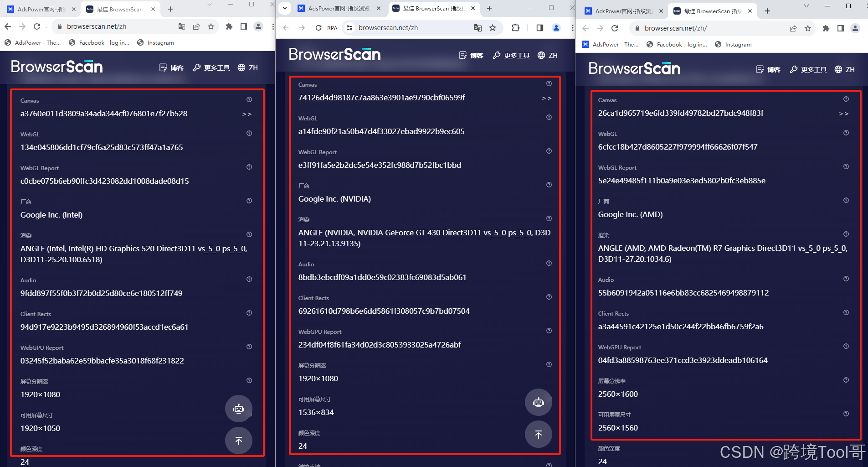Open 博客 link in right window
The image size is (868, 467).
coord(768,69)
